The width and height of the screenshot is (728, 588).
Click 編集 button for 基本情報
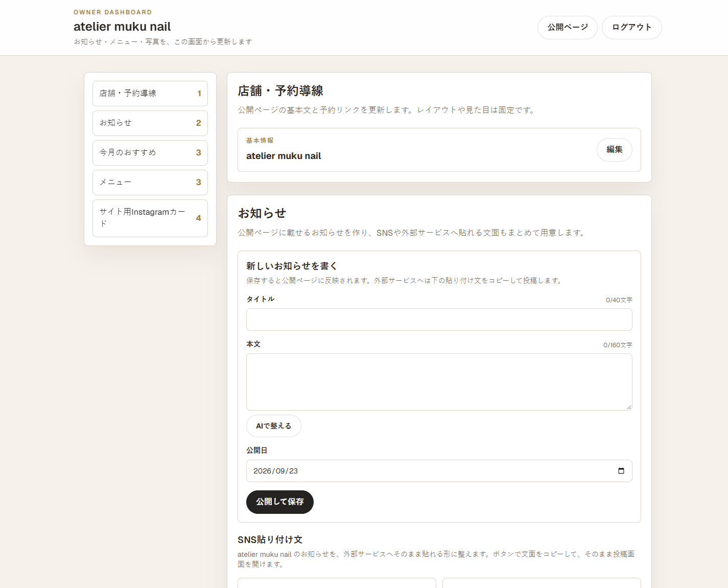(x=615, y=150)
